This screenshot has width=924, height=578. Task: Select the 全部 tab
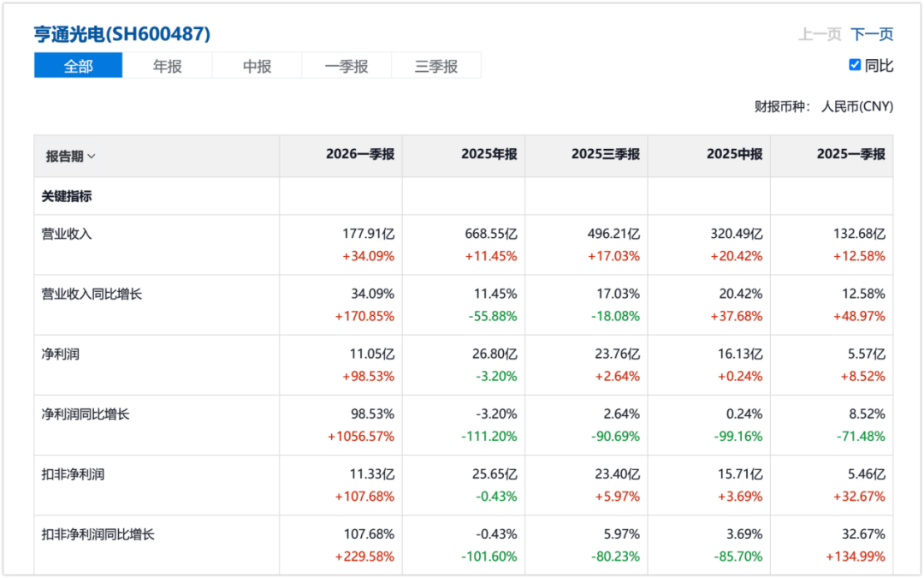pos(79,65)
